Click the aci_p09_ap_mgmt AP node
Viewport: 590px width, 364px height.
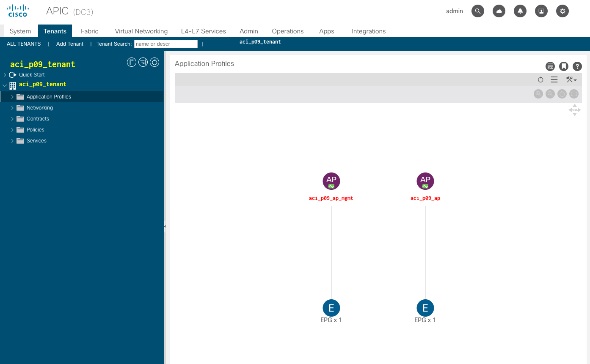[x=331, y=181]
